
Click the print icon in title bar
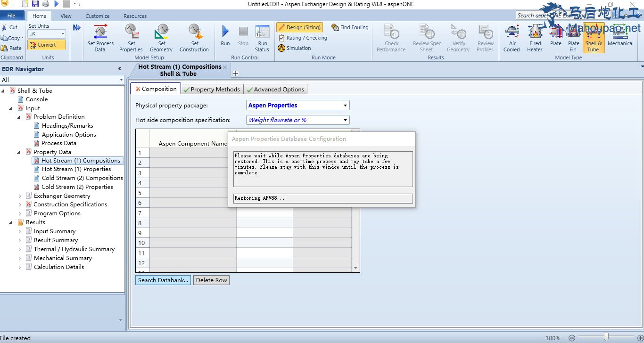pos(46,4)
